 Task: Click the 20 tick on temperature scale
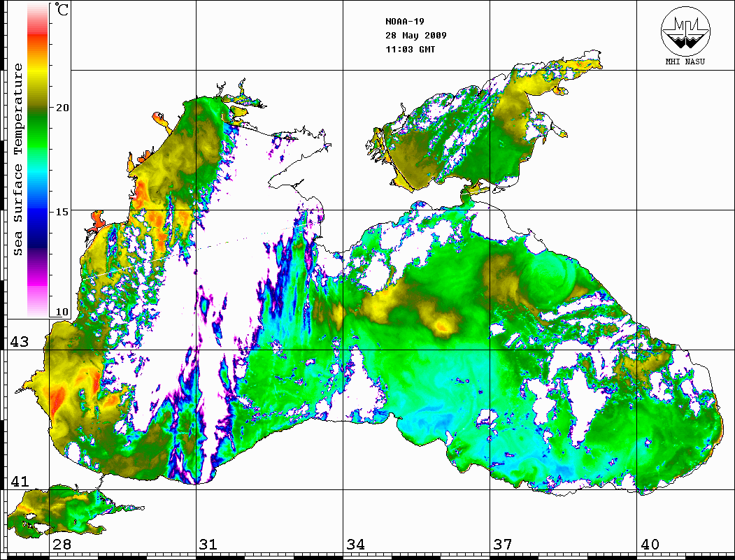pyautogui.click(x=62, y=108)
